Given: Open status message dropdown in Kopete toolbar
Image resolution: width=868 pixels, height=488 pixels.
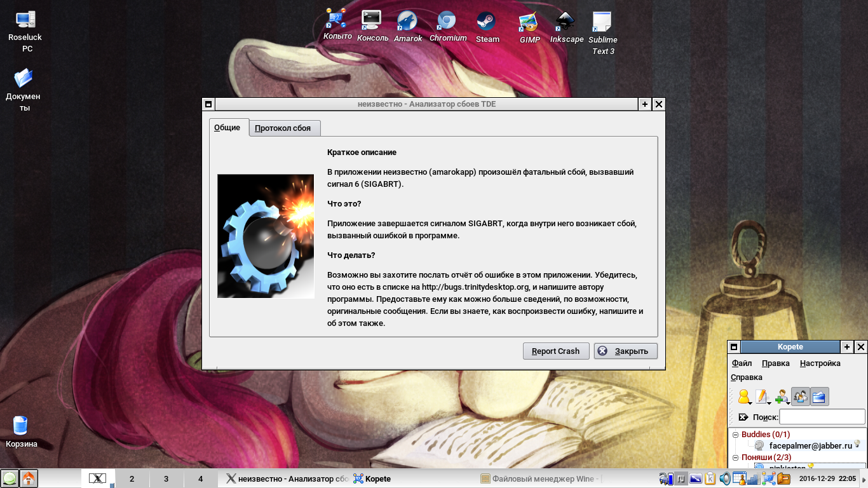Looking at the screenshot, I should point(763,396).
